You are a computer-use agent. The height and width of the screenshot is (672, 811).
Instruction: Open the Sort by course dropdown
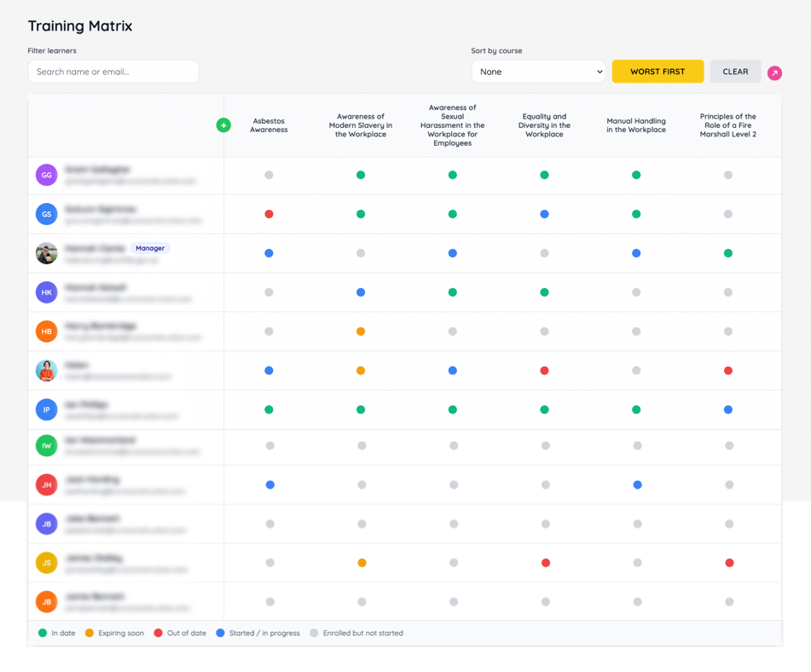pos(538,72)
